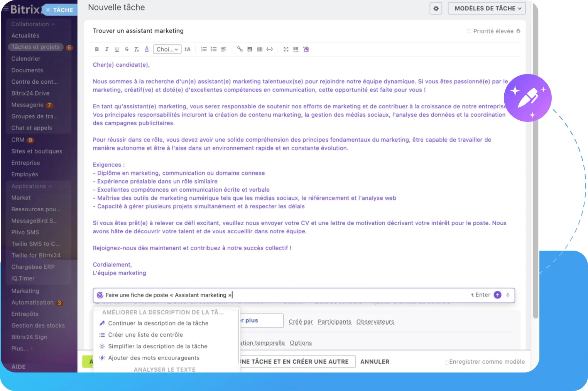Insert a code block with the code icon
588x391 pixels.
[x=270, y=49]
